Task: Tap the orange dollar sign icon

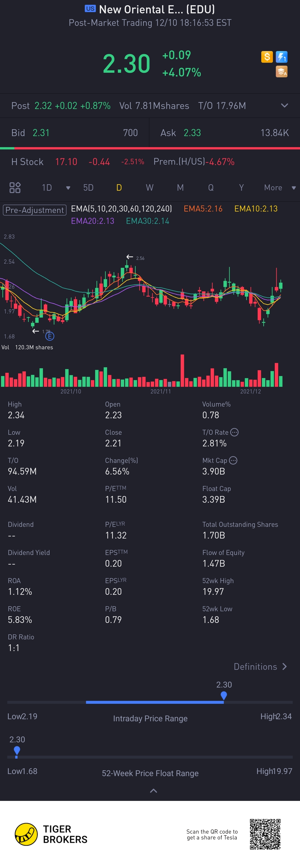Action: (267, 57)
